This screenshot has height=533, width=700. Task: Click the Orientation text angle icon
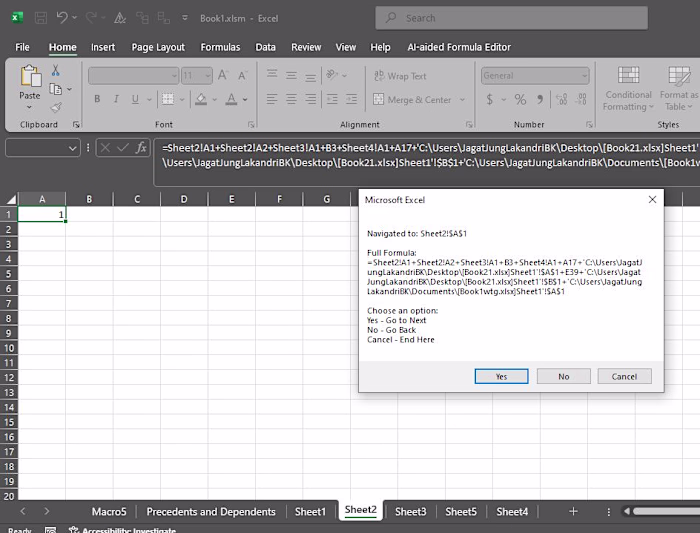(x=332, y=75)
